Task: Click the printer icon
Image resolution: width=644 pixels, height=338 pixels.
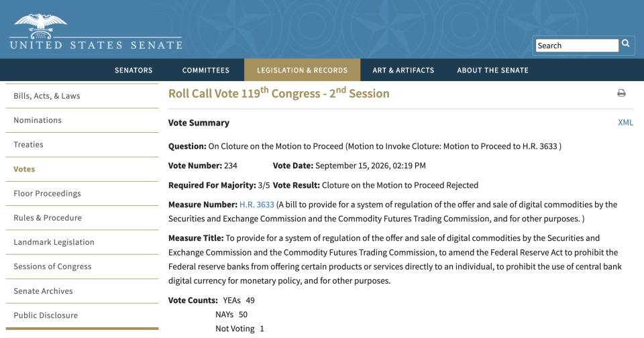Action: (621, 93)
